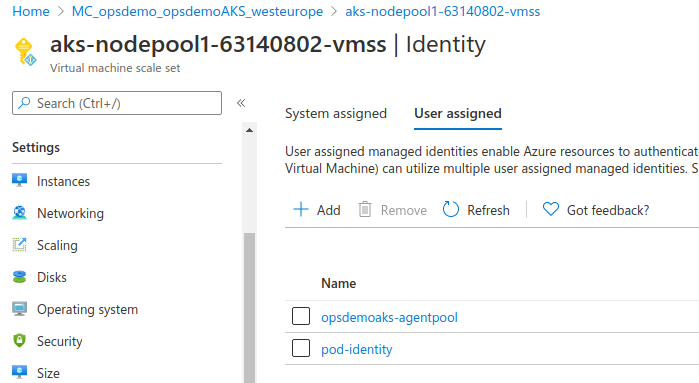
Task: Click the yellow key Identity icon
Action: (x=25, y=52)
